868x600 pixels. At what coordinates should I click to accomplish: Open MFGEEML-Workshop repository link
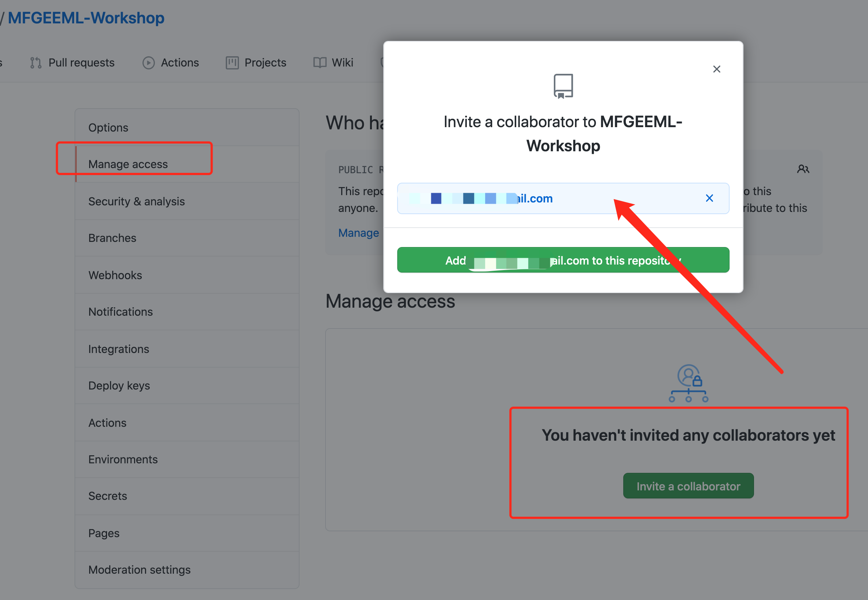86,18
